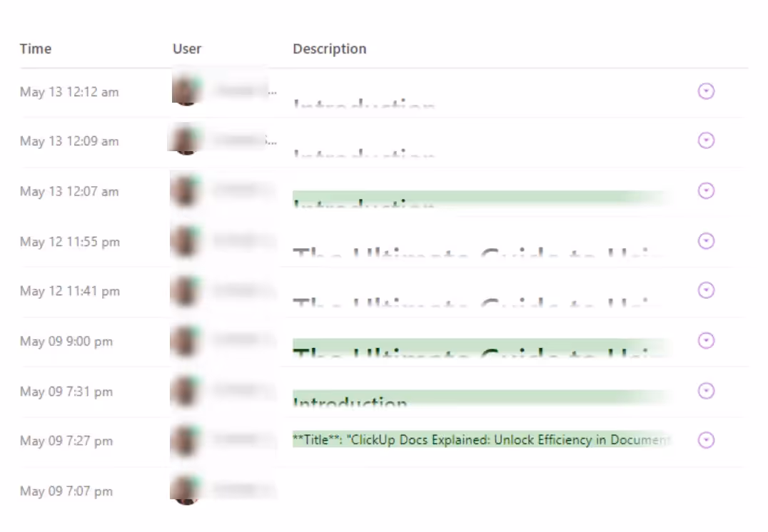Open the profile picture in the bottom May 09 7:07 pm row
This screenshot has height=532, width=768.
(186, 488)
